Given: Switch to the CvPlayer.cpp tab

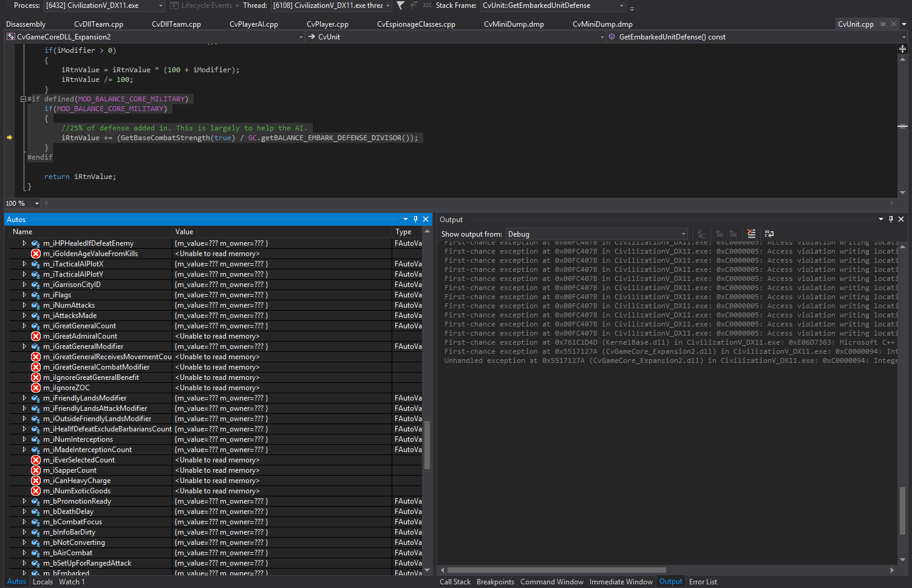Looking at the screenshot, I should tap(327, 24).
